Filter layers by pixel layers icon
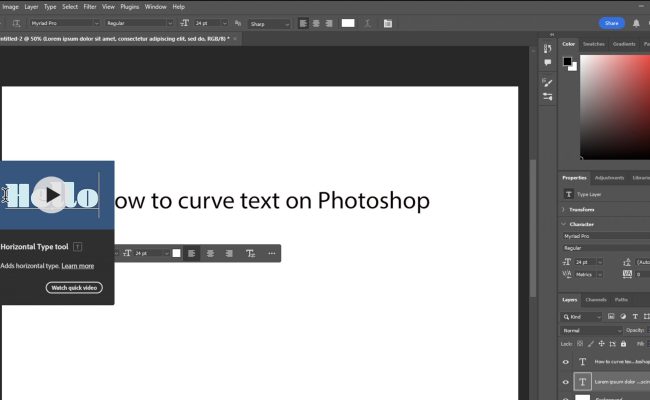The image size is (650, 400). (x=611, y=316)
